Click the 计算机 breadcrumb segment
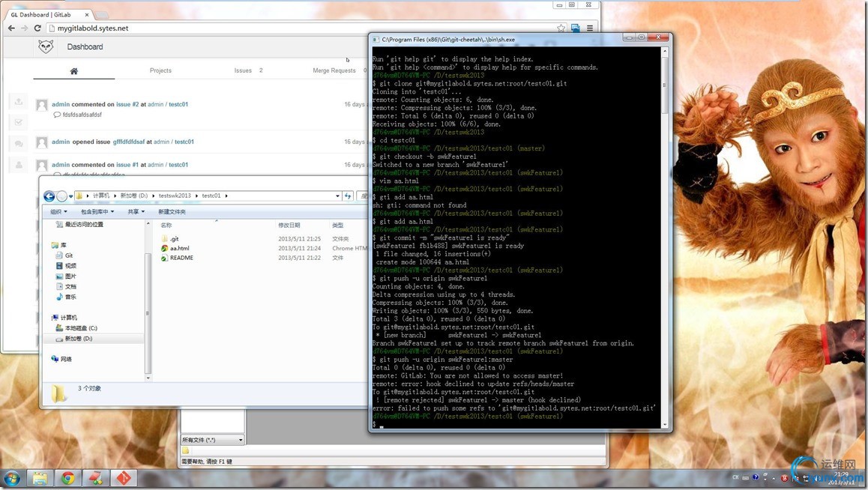868x490 pixels. pos(100,196)
